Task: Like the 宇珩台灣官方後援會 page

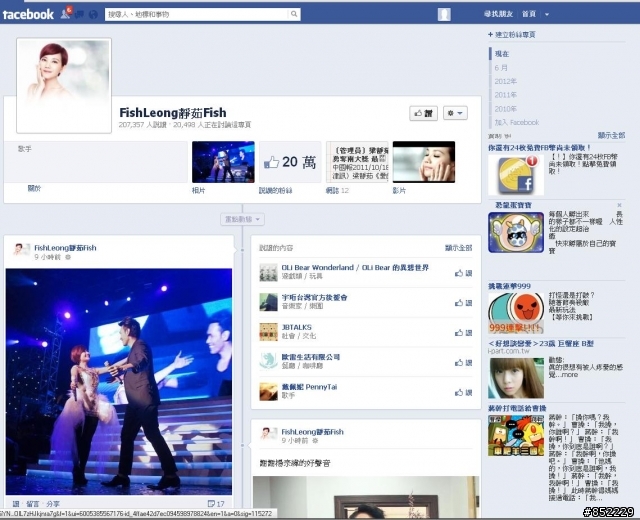Action: click(464, 303)
